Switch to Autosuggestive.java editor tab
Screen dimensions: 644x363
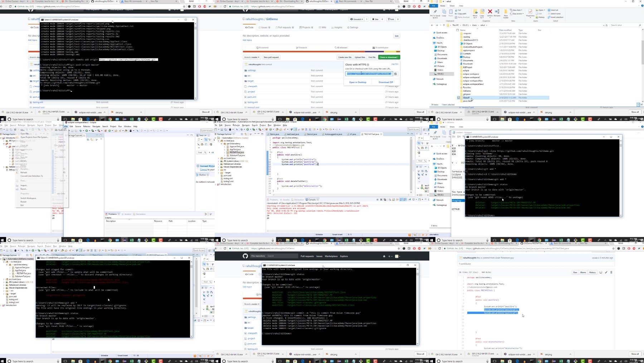[x=333, y=134]
